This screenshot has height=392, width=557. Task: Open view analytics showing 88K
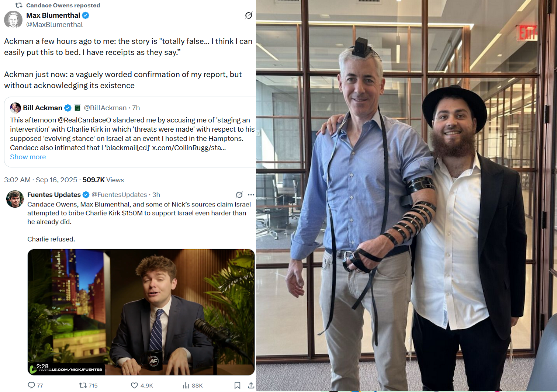(x=186, y=385)
